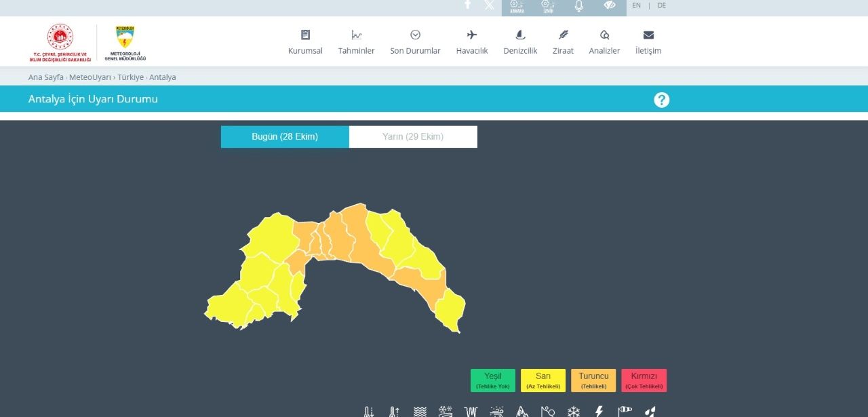This screenshot has height=417, width=868.
Task: Select the wind-blown dust warning icon
Action: 496,412
